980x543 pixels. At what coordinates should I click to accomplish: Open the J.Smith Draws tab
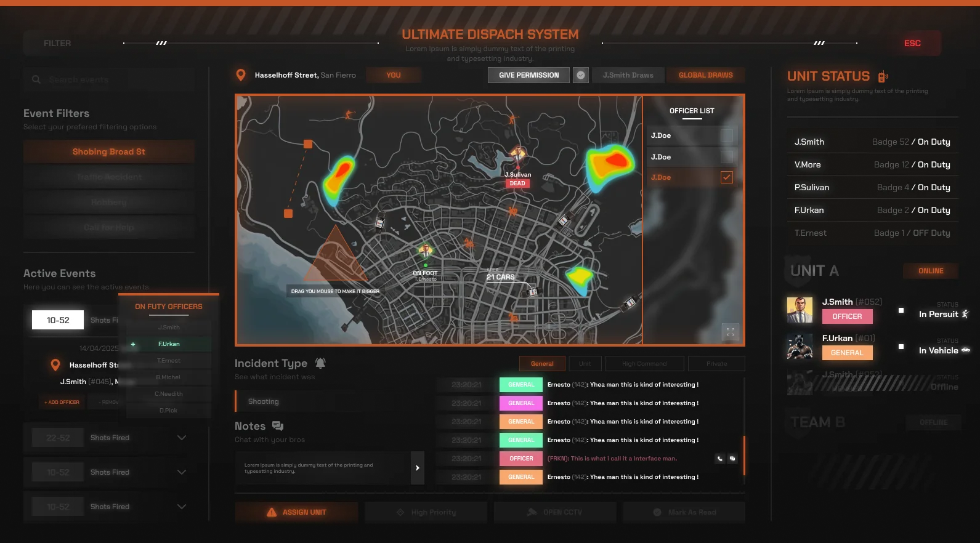click(628, 75)
